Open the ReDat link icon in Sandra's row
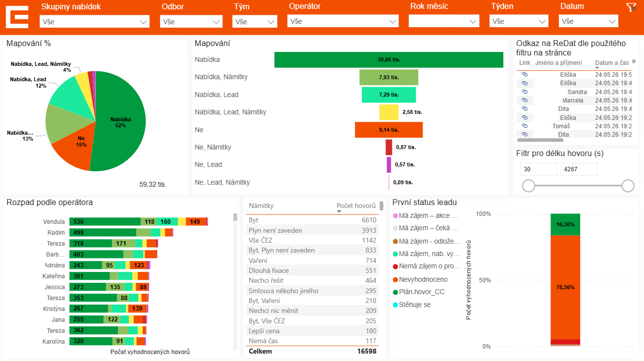Screen dimensions: 644x361 click(x=525, y=92)
